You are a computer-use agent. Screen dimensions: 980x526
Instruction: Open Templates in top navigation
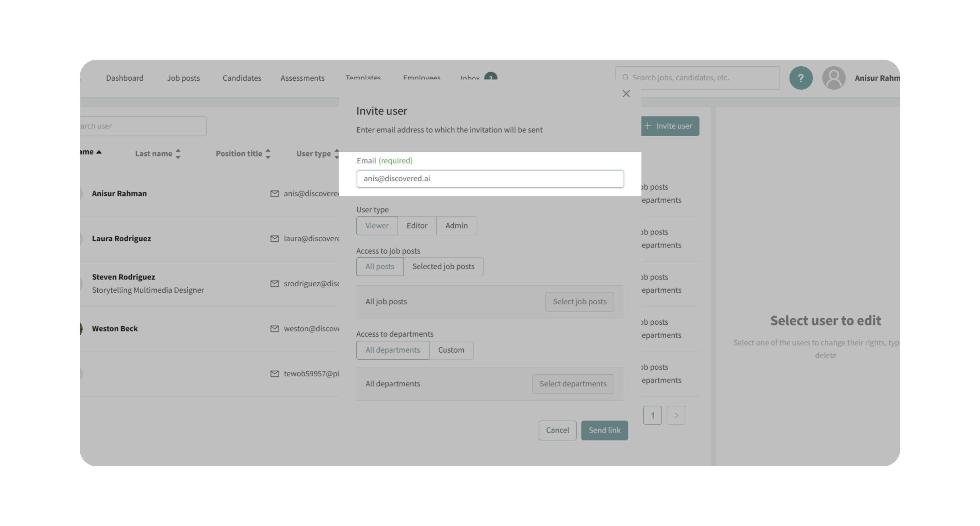(363, 77)
